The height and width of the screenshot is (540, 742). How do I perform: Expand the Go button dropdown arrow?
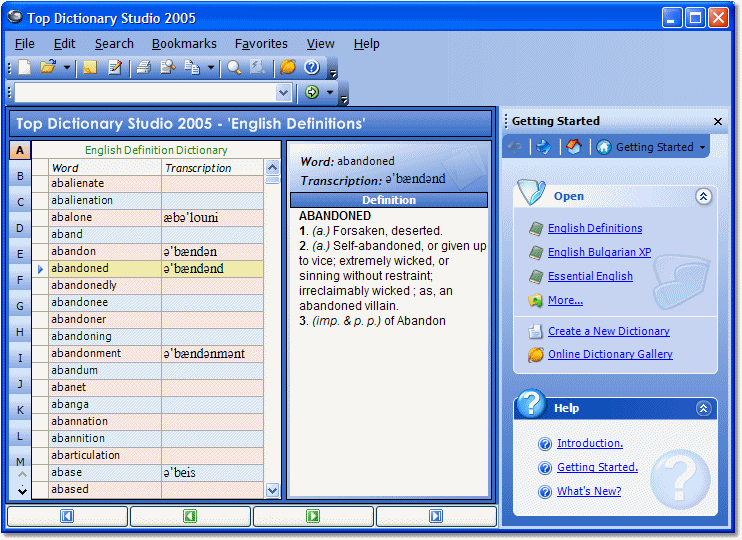[x=330, y=92]
